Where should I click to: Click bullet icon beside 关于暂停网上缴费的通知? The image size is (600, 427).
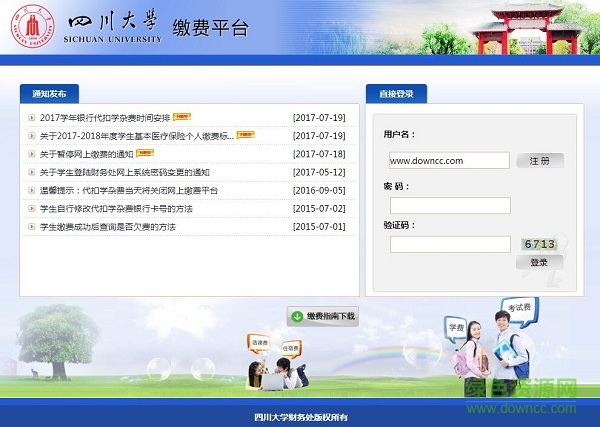coord(32,154)
